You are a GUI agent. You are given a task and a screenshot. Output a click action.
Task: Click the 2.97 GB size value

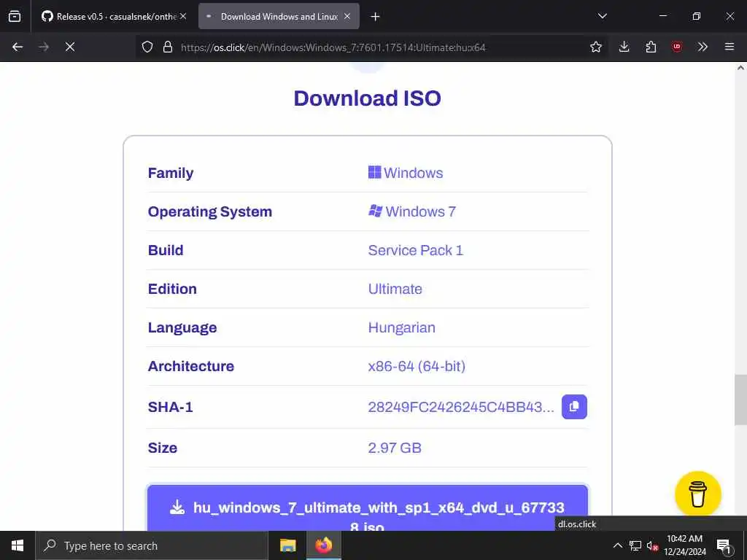point(395,448)
